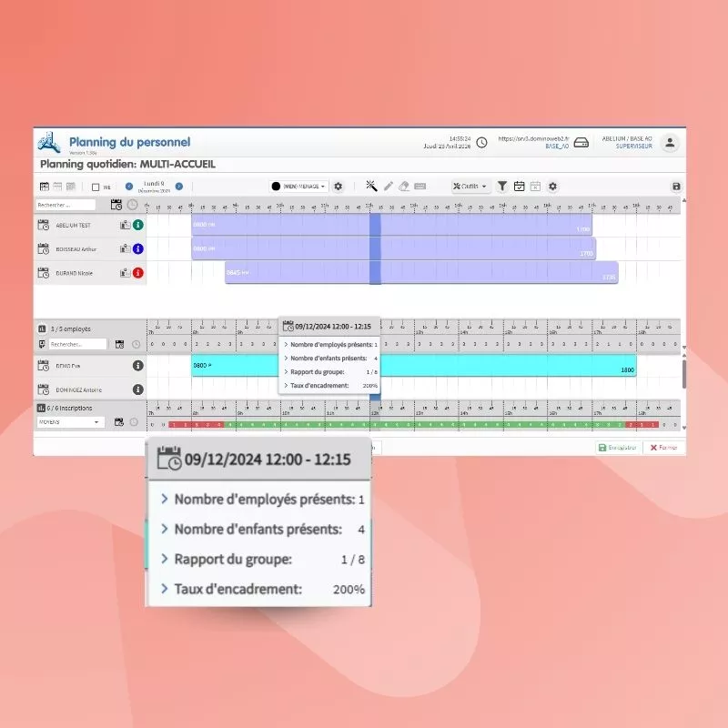The width and height of the screenshot is (728, 728).
Task: Click the green info icon for ABELIUM TEST
Action: 138,226
